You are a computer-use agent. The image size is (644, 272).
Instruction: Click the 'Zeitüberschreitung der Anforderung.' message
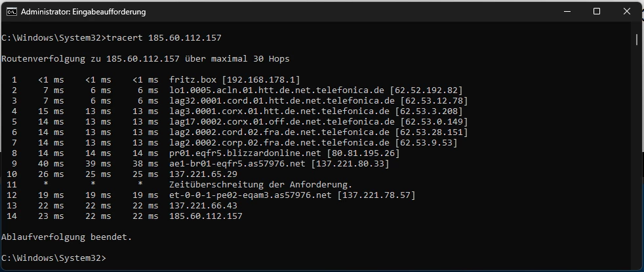tap(261, 185)
